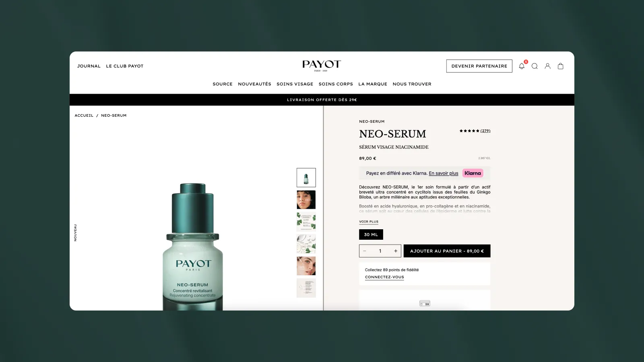644x362 pixels.
Task: Click the quantity input field
Action: click(x=380, y=251)
